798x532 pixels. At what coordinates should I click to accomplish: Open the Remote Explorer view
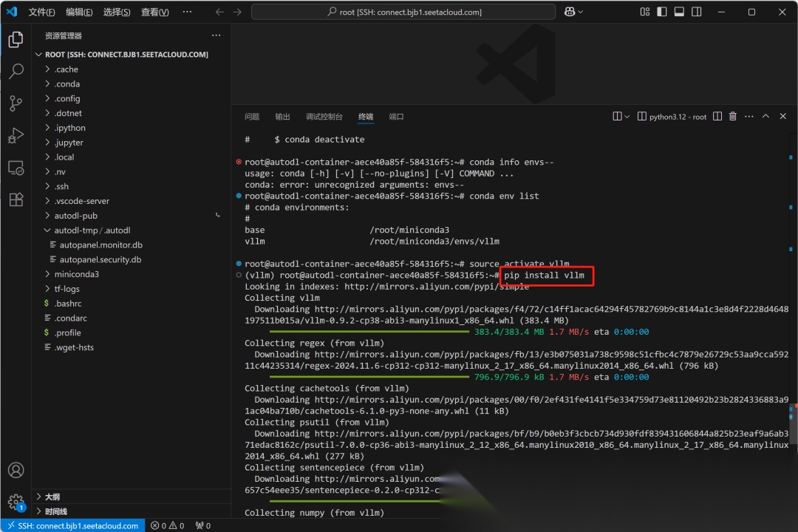coord(16,168)
